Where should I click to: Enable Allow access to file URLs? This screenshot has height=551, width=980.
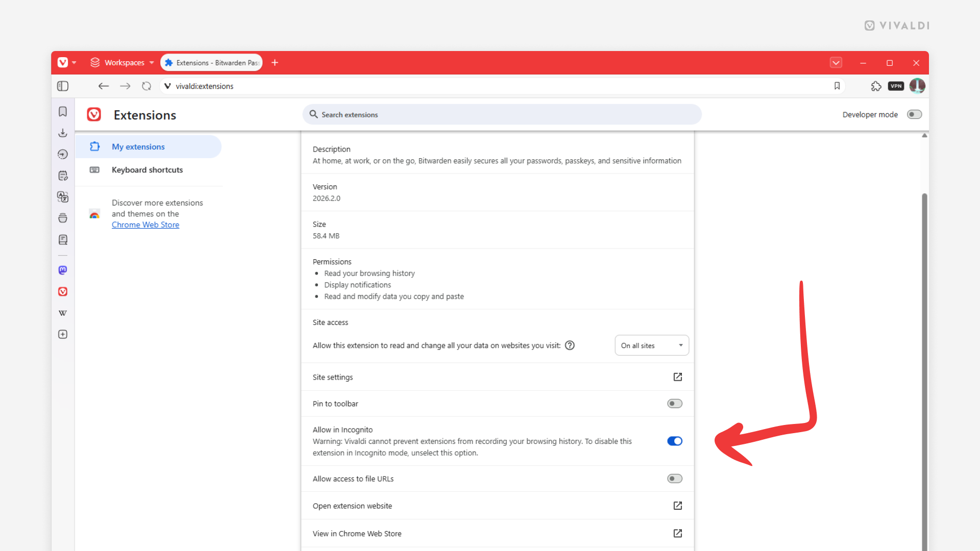pyautogui.click(x=674, y=479)
